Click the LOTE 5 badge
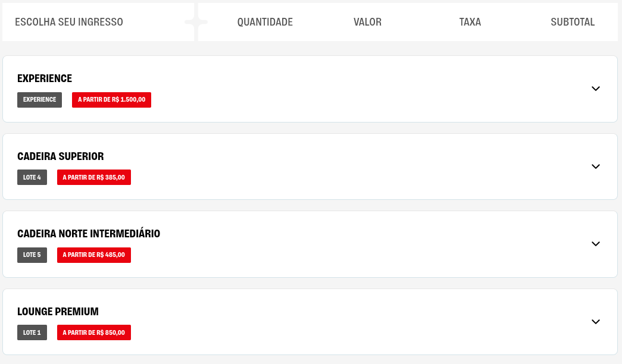622x364 pixels. (x=32, y=255)
